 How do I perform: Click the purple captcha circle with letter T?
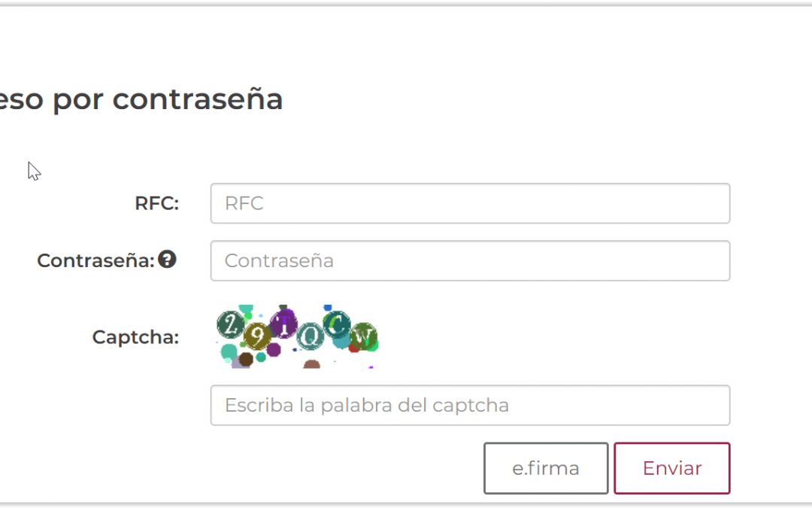tap(283, 324)
